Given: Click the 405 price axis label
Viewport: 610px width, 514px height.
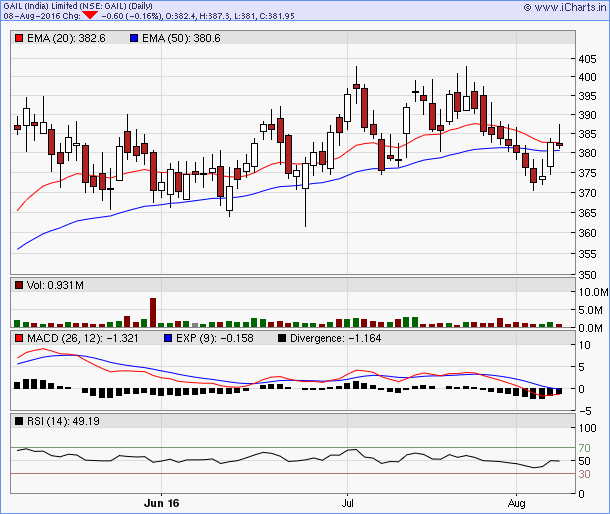Looking at the screenshot, I should (x=587, y=59).
